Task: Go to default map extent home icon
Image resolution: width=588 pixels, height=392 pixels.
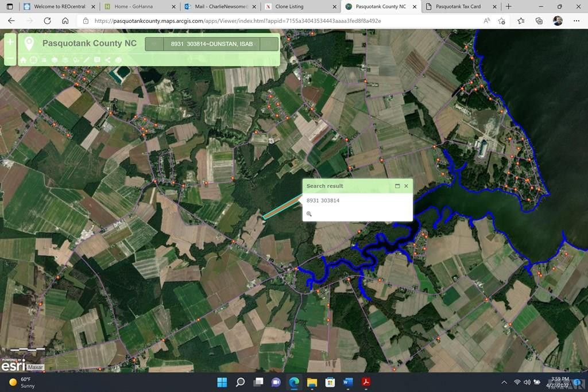Action: tap(23, 60)
